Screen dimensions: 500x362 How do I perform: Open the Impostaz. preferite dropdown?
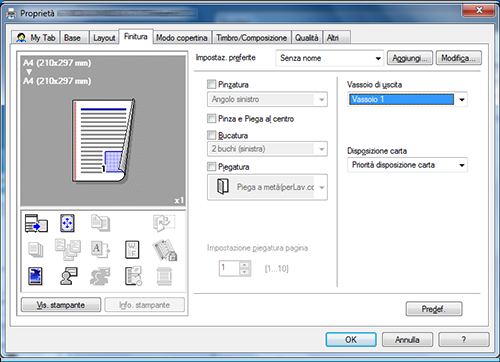(x=329, y=58)
